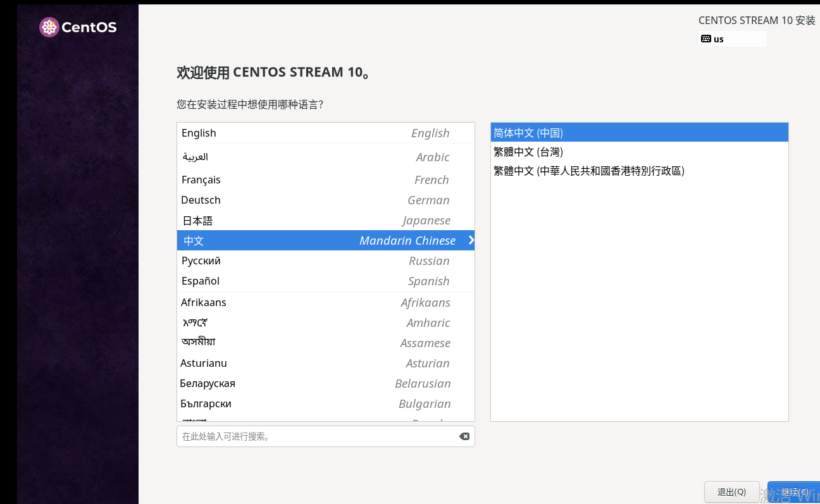Click the 退出(Q) button to quit installation
The width and height of the screenshot is (820, 504).
[732, 491]
